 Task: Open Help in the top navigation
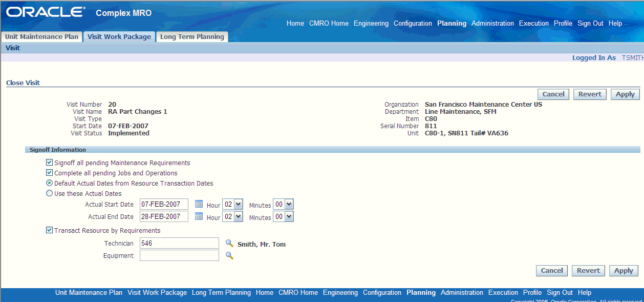point(615,24)
